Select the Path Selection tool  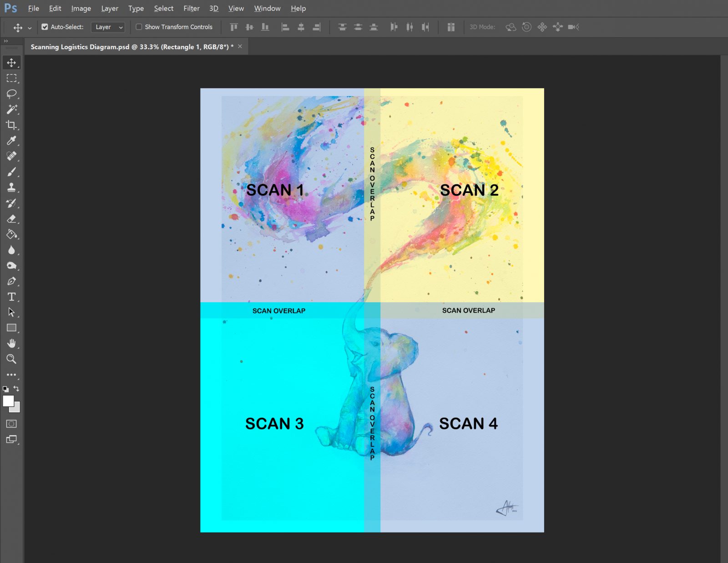tap(11, 312)
